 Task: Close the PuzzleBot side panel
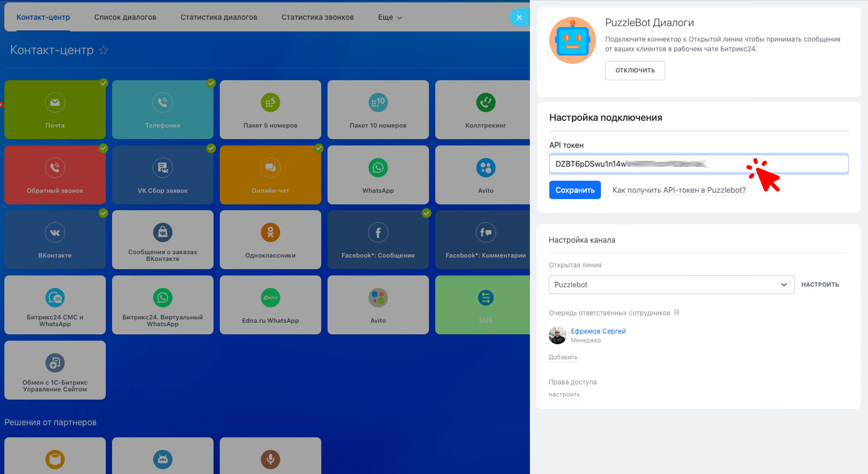coord(519,17)
